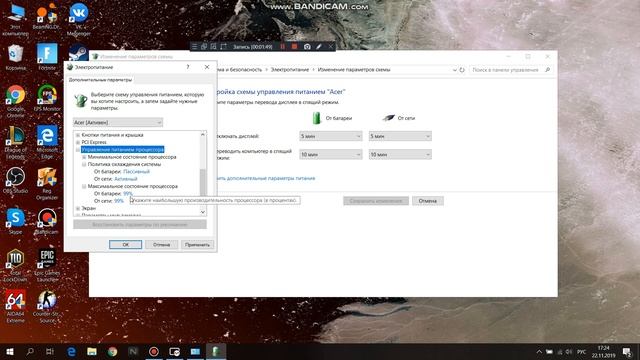Screen dimensions: 640x360
Task: Click the Windows Start button
Action: tap(10, 351)
